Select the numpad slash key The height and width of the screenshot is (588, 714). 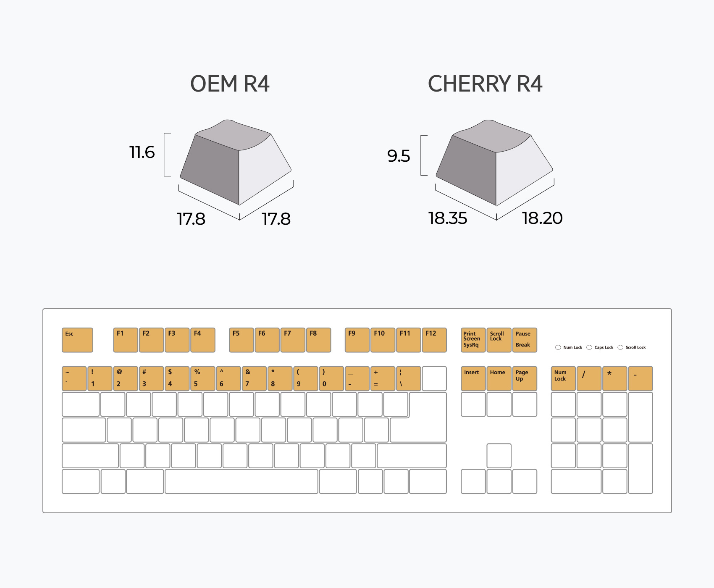point(589,378)
